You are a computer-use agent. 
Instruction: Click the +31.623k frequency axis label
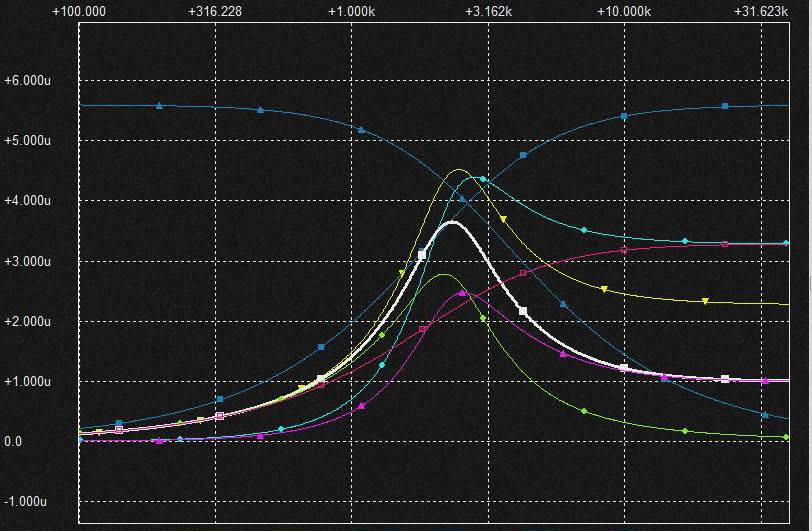click(760, 11)
